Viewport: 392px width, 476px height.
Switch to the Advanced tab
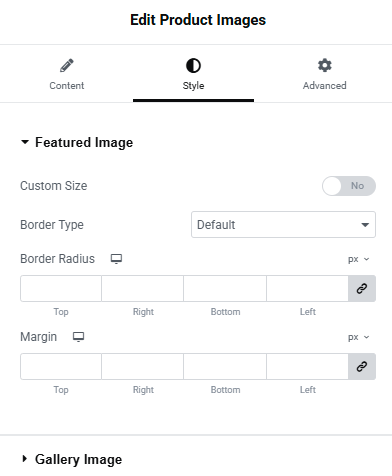[x=325, y=74]
